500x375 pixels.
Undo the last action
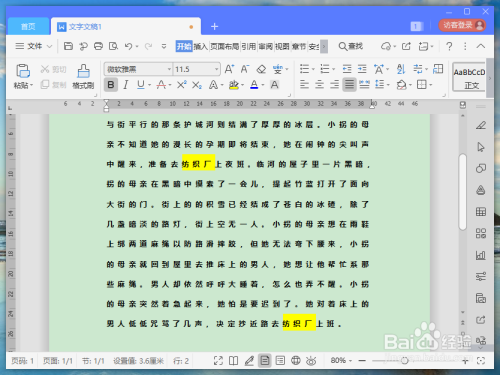[x=128, y=46]
